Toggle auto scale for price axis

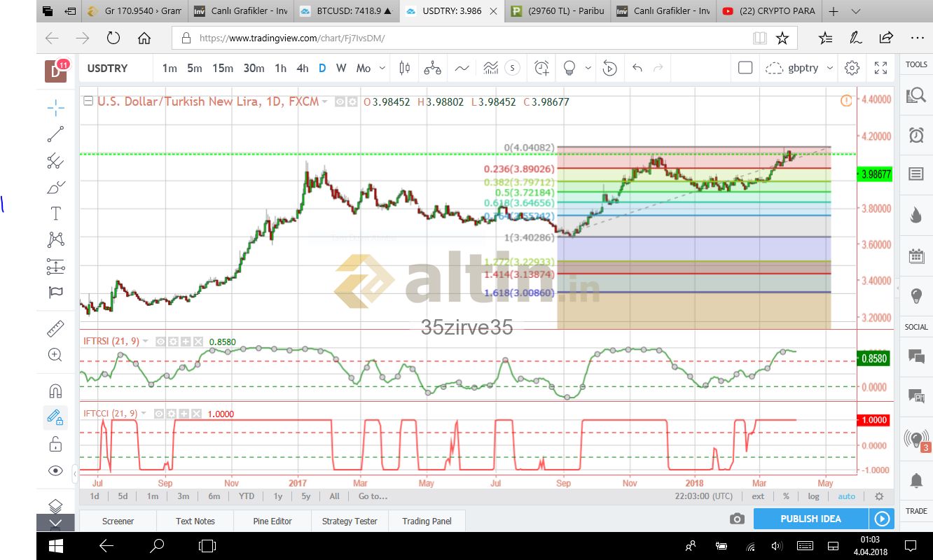pyautogui.click(x=846, y=496)
